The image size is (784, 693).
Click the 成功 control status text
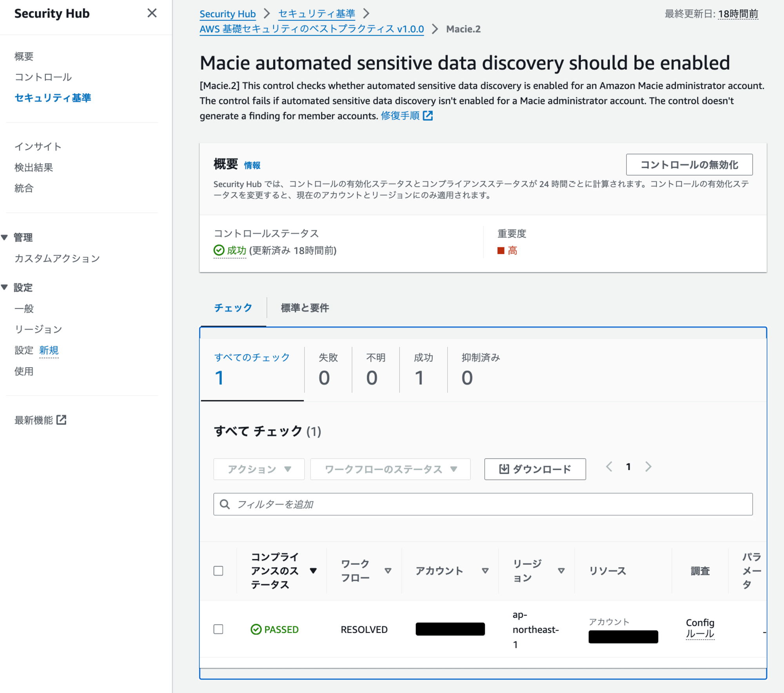click(236, 250)
